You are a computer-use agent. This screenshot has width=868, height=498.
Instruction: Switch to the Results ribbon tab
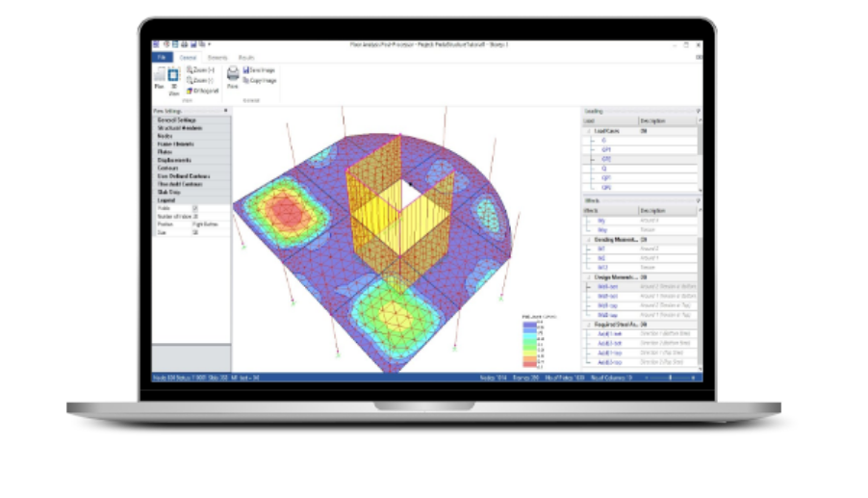[246, 58]
